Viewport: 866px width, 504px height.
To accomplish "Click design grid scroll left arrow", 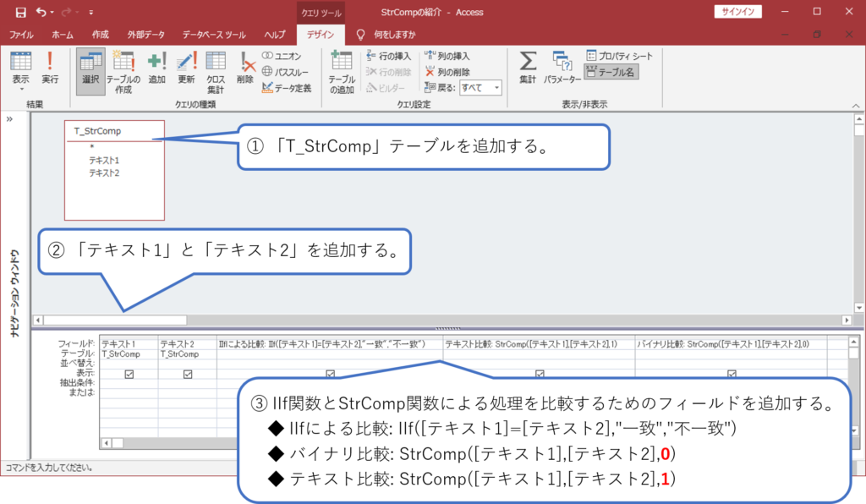I will [106, 443].
